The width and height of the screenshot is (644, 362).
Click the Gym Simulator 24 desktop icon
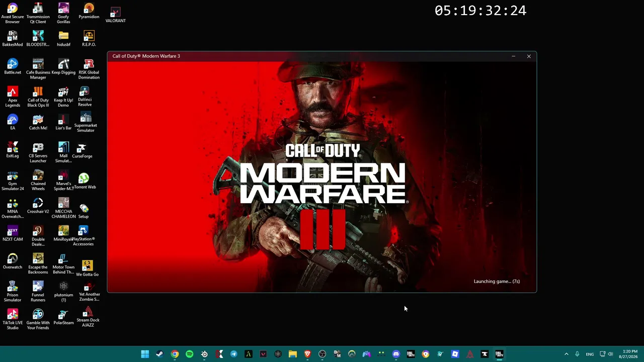13,180
